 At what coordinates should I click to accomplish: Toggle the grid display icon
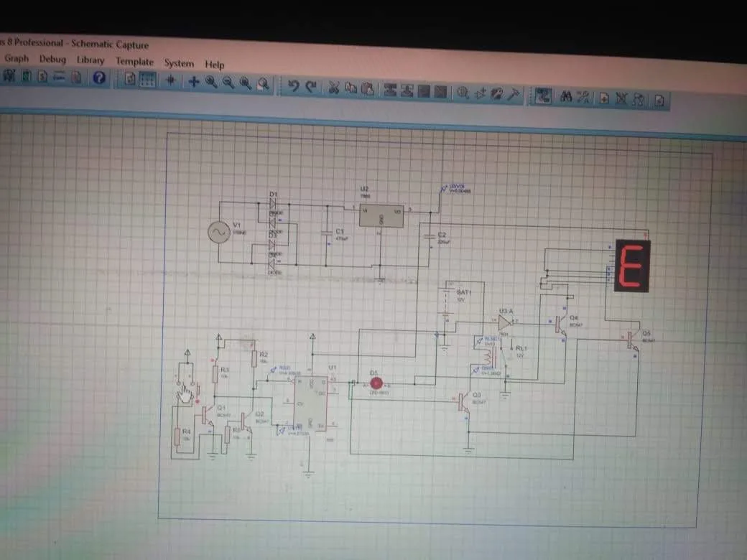click(x=147, y=80)
